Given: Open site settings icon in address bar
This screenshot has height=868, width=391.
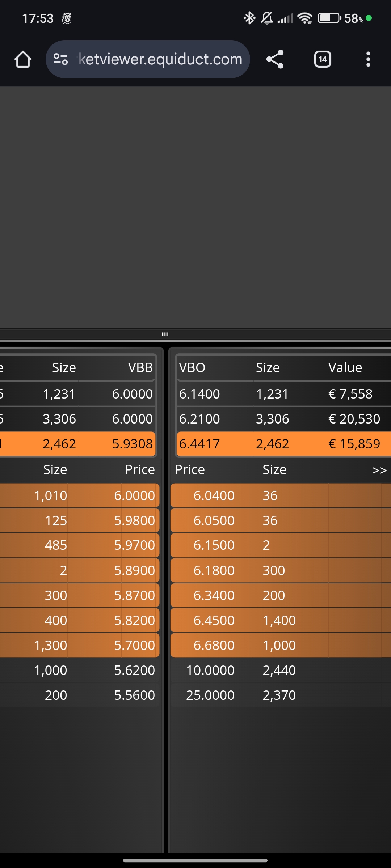Looking at the screenshot, I should coord(60,59).
